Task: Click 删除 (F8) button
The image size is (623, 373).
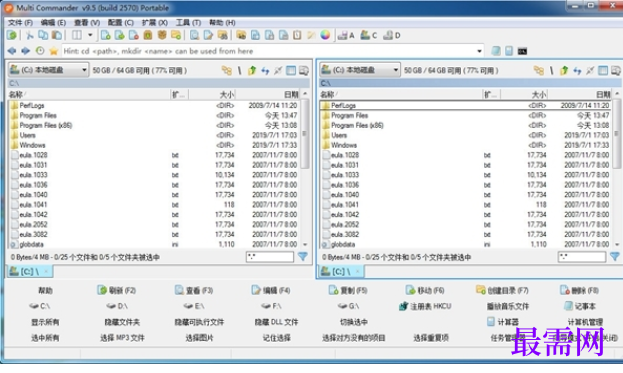Action: tap(579, 290)
